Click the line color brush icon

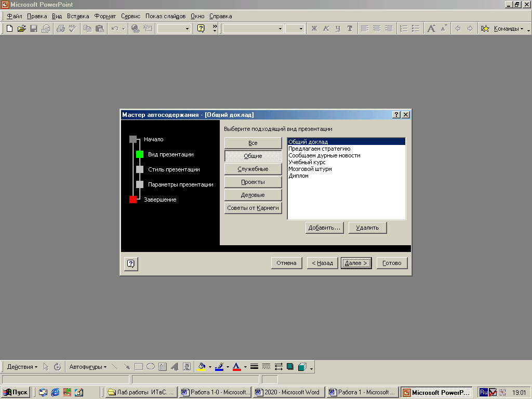tap(220, 367)
